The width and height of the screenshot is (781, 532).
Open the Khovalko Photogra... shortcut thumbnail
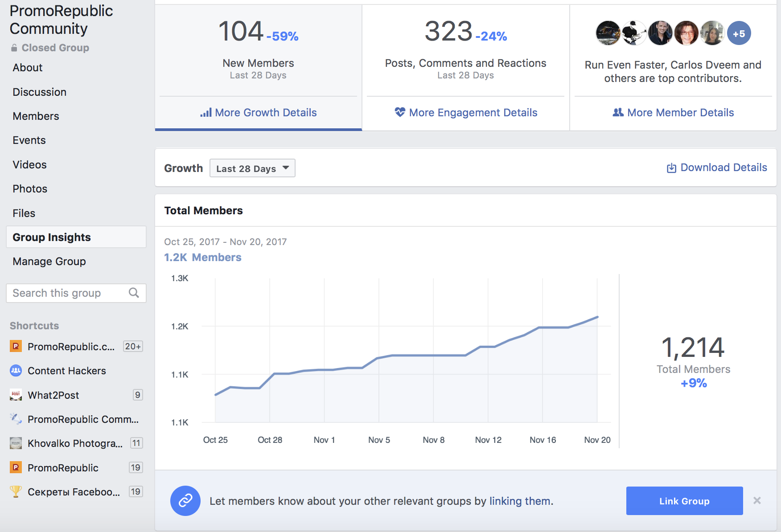[x=16, y=443]
